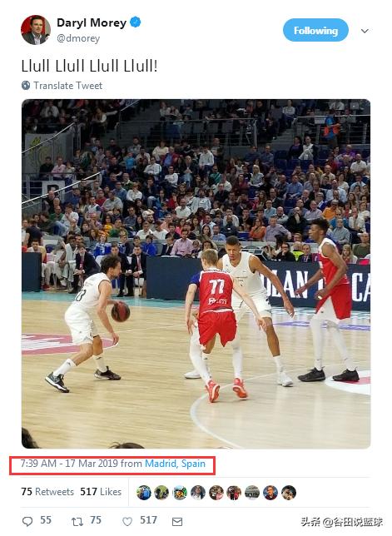Image resolution: width=392 pixels, height=536 pixels.
Task: Click the Translate Tweet link
Action: [67, 86]
